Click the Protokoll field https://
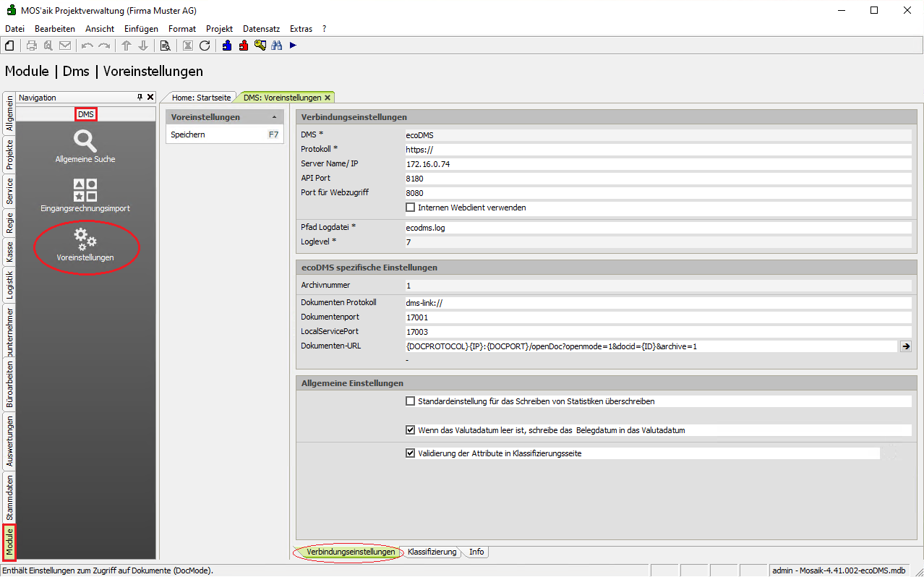 click(658, 150)
